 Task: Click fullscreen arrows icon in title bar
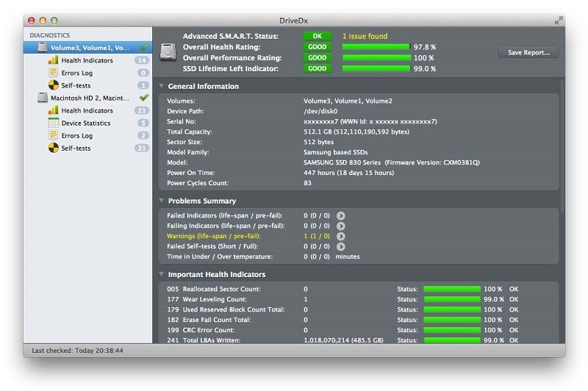tap(559, 21)
